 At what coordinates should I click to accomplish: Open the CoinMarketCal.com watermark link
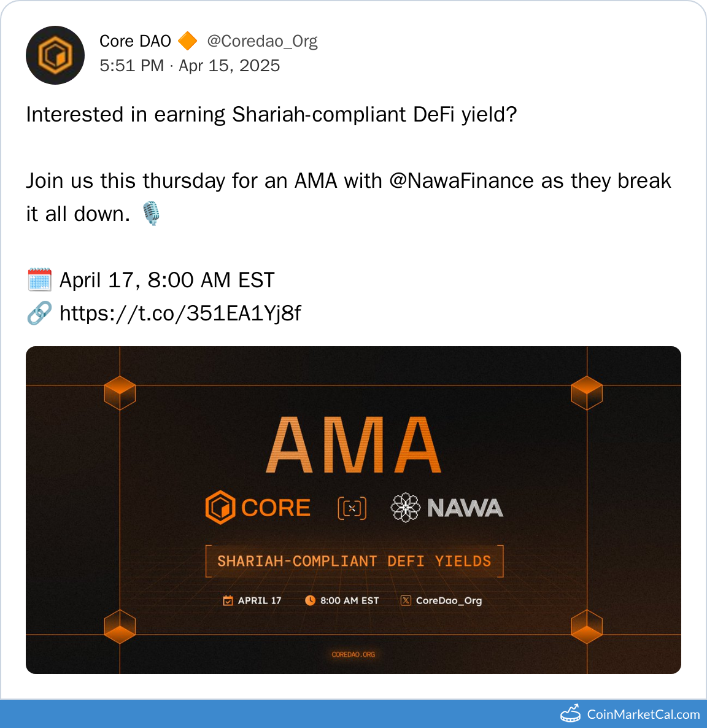click(643, 714)
